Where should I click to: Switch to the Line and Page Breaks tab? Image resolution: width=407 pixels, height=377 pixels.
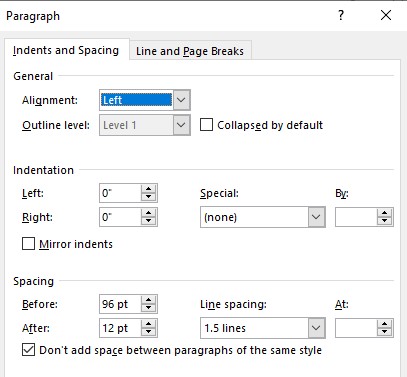tap(190, 51)
